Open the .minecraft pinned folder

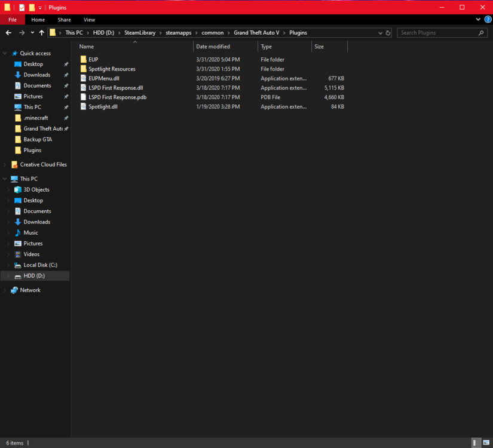(x=35, y=118)
